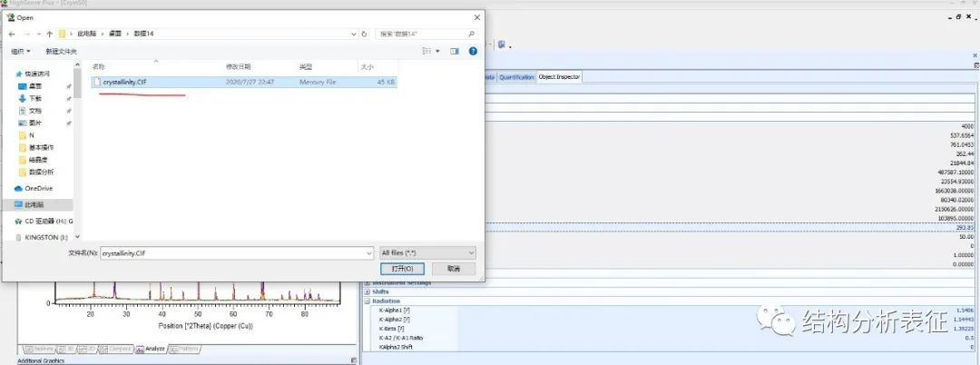Click sidebar scrollbar down arrow
Image resolution: width=980 pixels, height=365 pixels.
click(x=77, y=237)
